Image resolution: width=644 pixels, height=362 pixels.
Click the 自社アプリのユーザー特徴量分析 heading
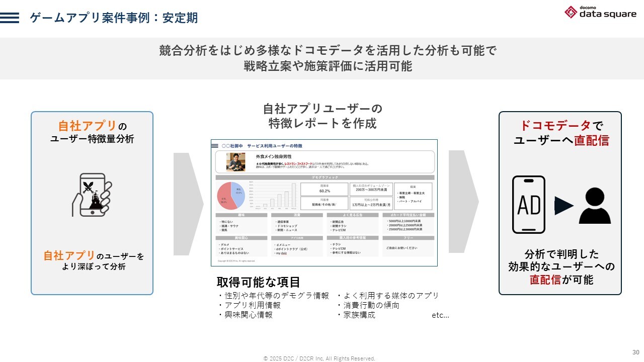(92, 132)
